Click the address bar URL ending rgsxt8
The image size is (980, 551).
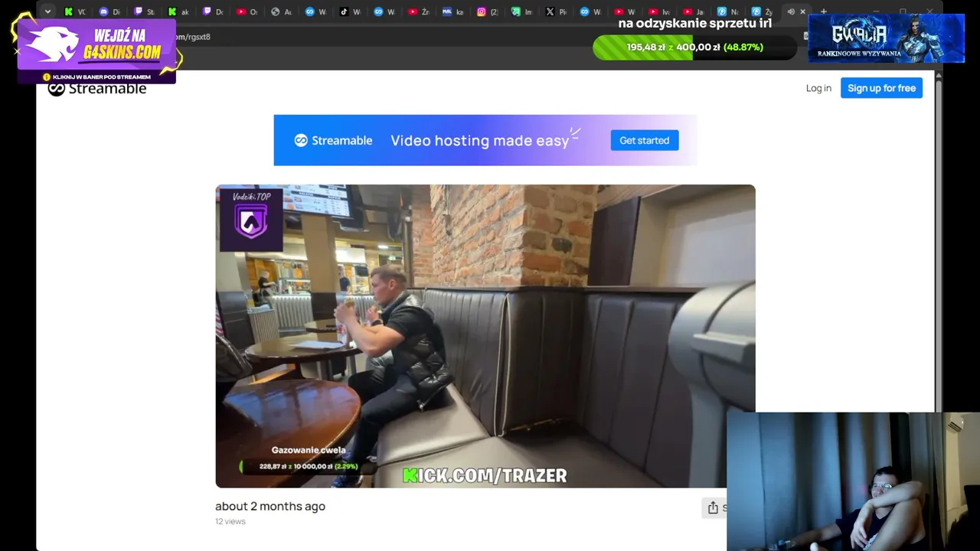pos(193,37)
